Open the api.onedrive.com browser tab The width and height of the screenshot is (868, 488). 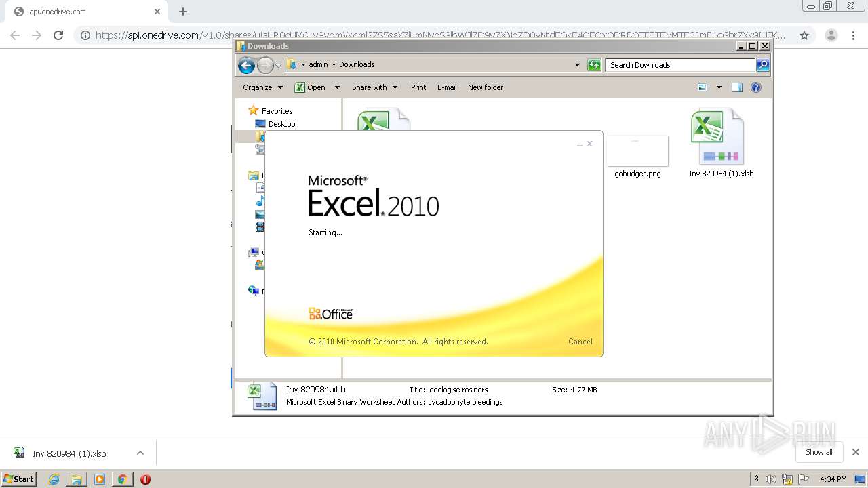tap(85, 12)
